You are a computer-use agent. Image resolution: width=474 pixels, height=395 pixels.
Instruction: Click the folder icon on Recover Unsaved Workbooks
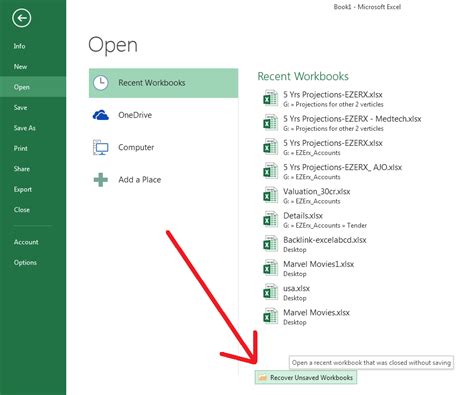[263, 378]
